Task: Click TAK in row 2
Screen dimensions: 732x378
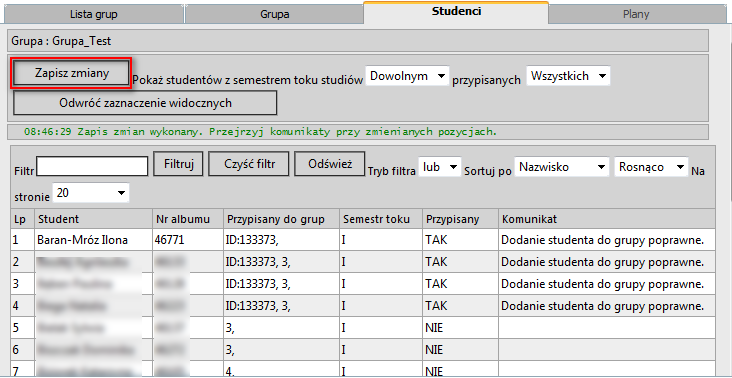Action: [436, 262]
